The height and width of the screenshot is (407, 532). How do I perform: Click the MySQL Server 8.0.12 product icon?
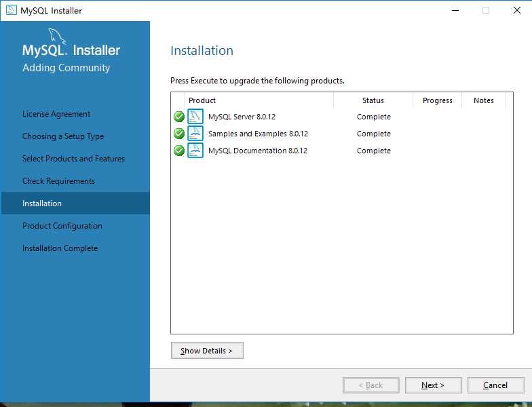195,117
